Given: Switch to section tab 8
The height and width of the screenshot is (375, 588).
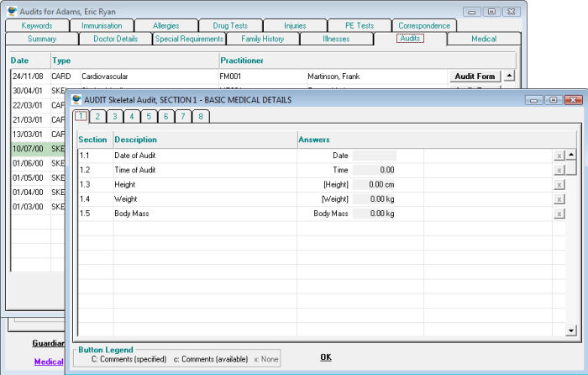Looking at the screenshot, I should (201, 116).
